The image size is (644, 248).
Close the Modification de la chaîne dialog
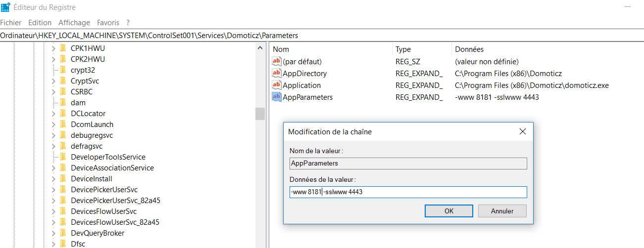click(522, 132)
